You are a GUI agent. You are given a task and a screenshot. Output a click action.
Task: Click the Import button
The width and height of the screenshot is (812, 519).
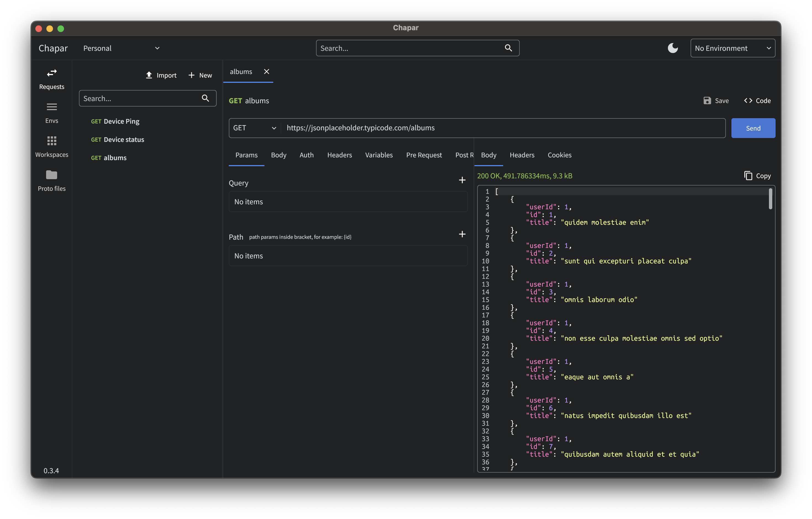[x=161, y=75]
